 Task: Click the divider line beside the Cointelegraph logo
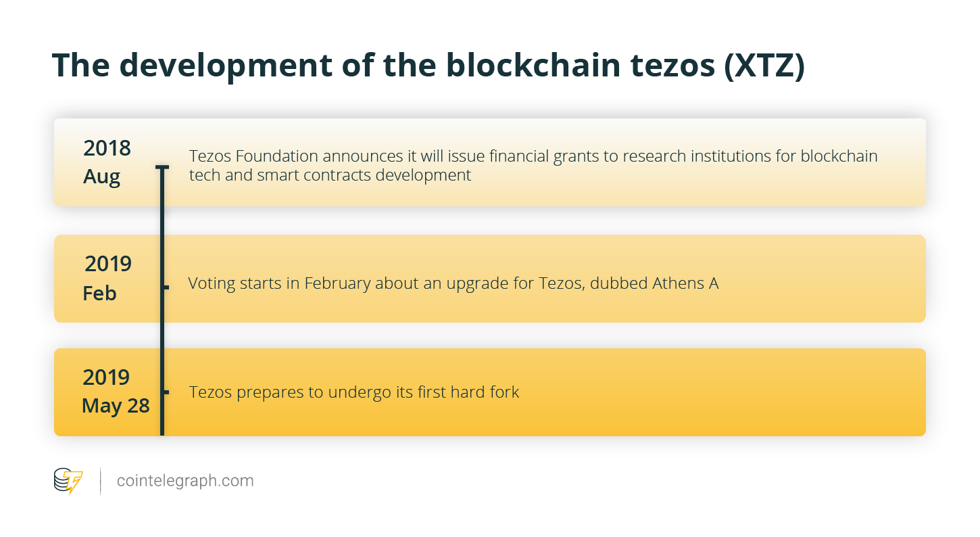(x=101, y=481)
